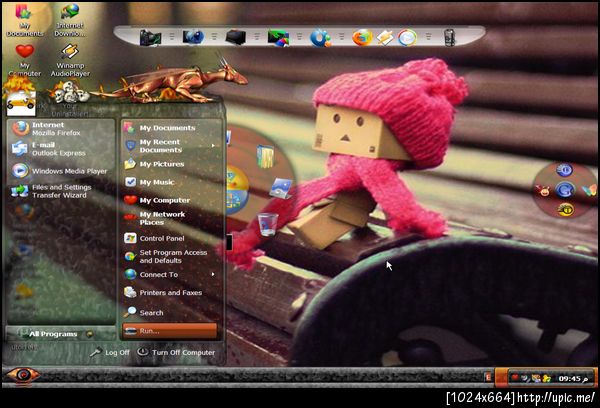Launch Firefox from the top dock
This screenshot has width=600, height=408.
tap(362, 38)
